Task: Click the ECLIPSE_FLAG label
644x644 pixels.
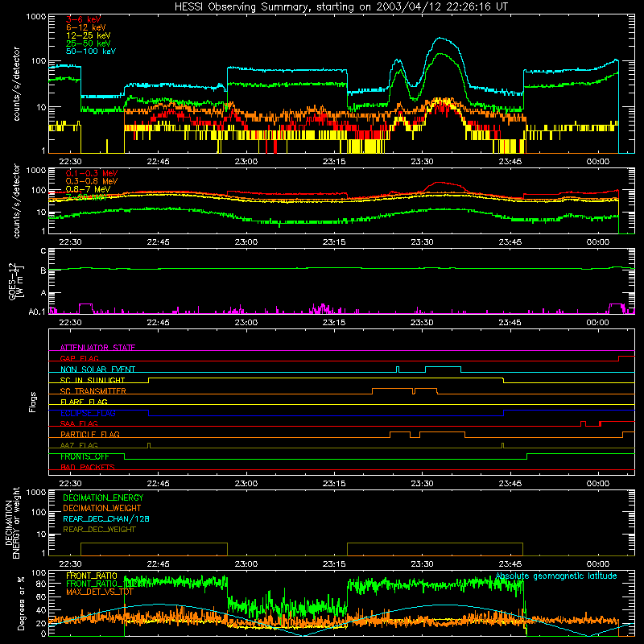Action: [x=88, y=413]
